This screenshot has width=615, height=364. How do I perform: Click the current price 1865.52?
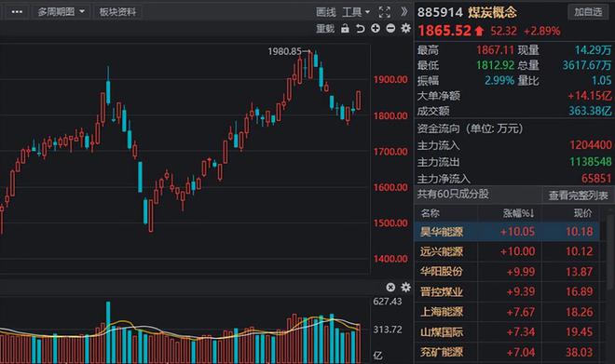click(x=444, y=31)
